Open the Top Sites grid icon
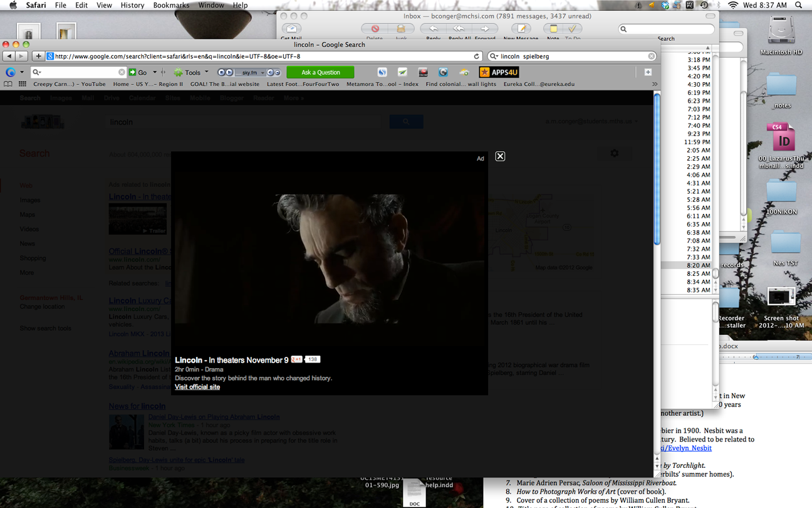 click(23, 84)
